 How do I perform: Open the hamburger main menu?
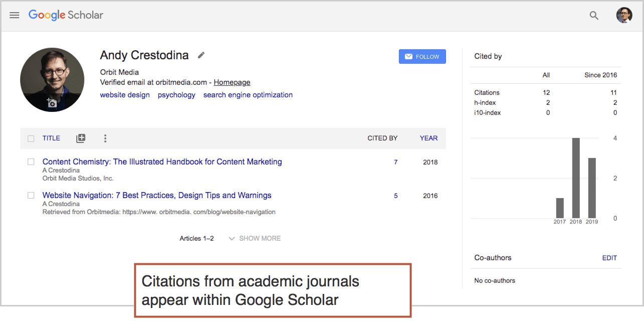(15, 15)
